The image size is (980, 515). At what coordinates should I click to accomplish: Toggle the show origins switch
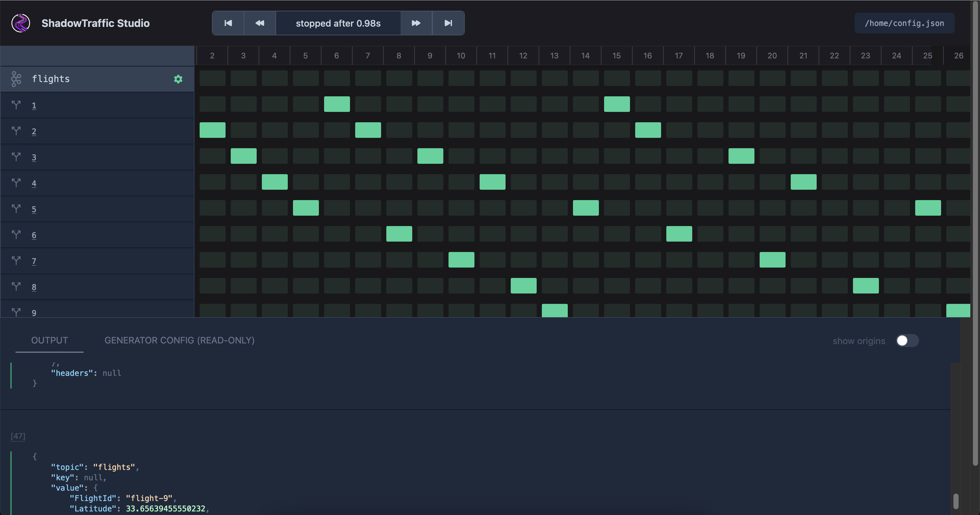pos(907,341)
